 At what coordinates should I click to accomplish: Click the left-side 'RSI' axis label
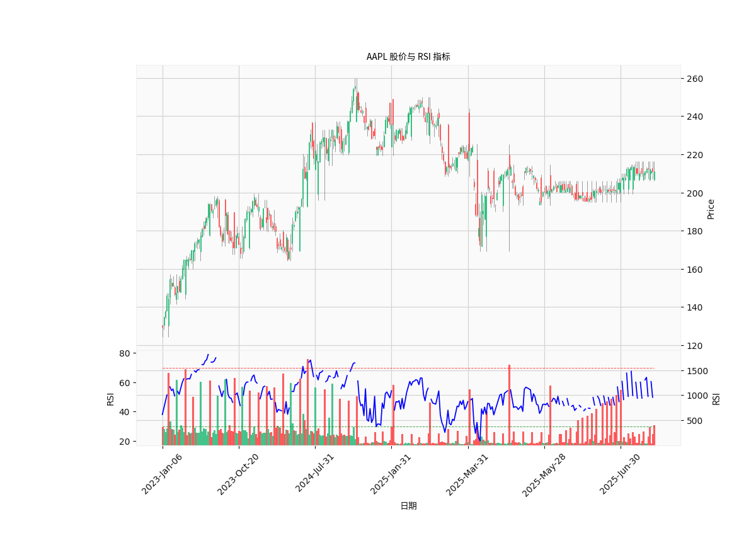[110, 399]
